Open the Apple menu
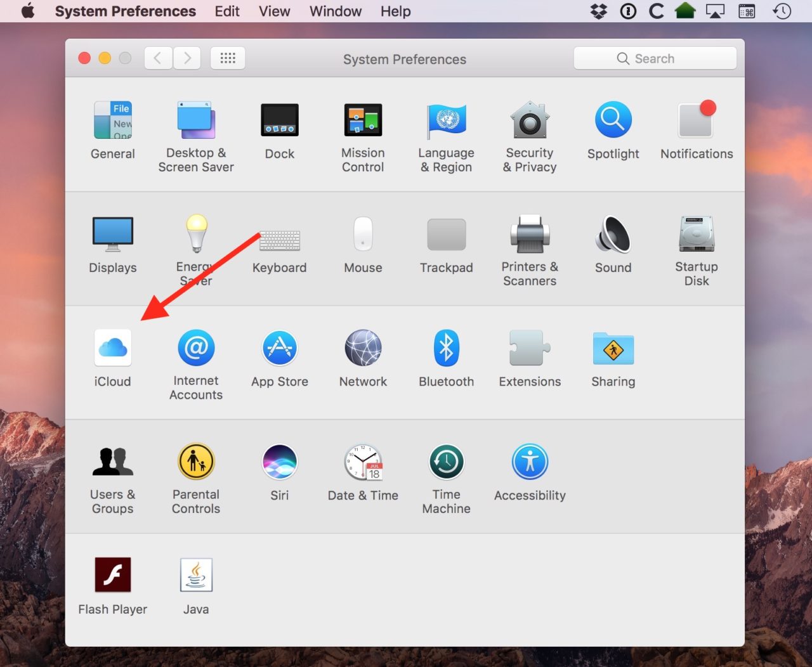The height and width of the screenshot is (667, 812). [x=28, y=11]
